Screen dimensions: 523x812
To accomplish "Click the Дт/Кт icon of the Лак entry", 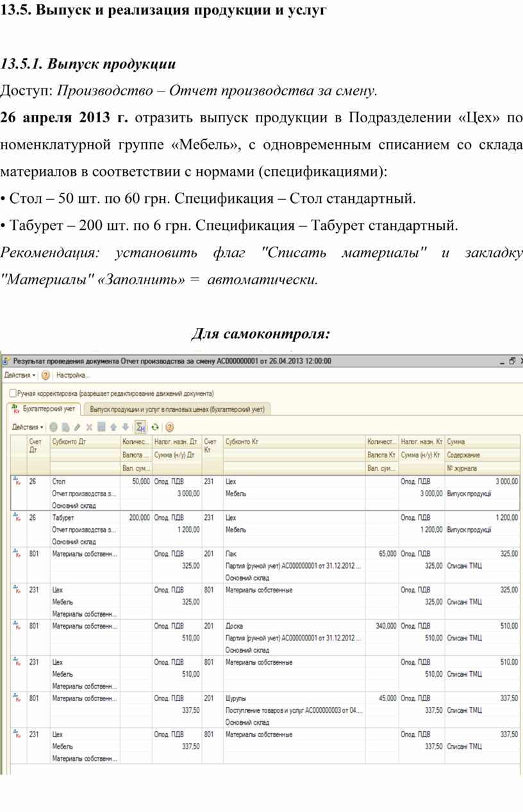I will tap(17, 553).
